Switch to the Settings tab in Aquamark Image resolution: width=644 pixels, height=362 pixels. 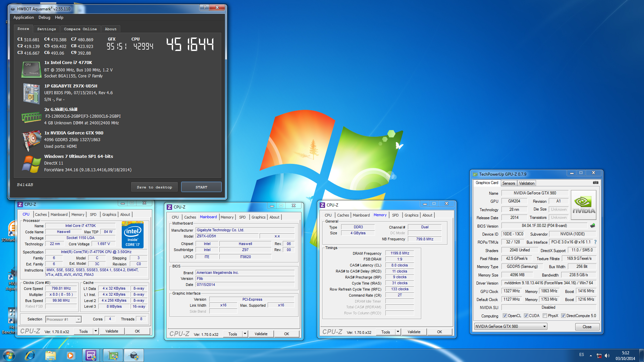pyautogui.click(x=47, y=29)
